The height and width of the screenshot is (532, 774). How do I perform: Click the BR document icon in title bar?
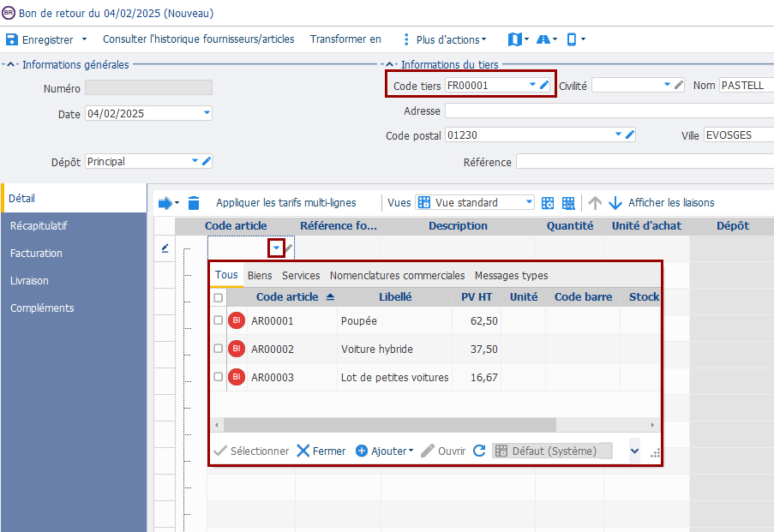pos(9,13)
